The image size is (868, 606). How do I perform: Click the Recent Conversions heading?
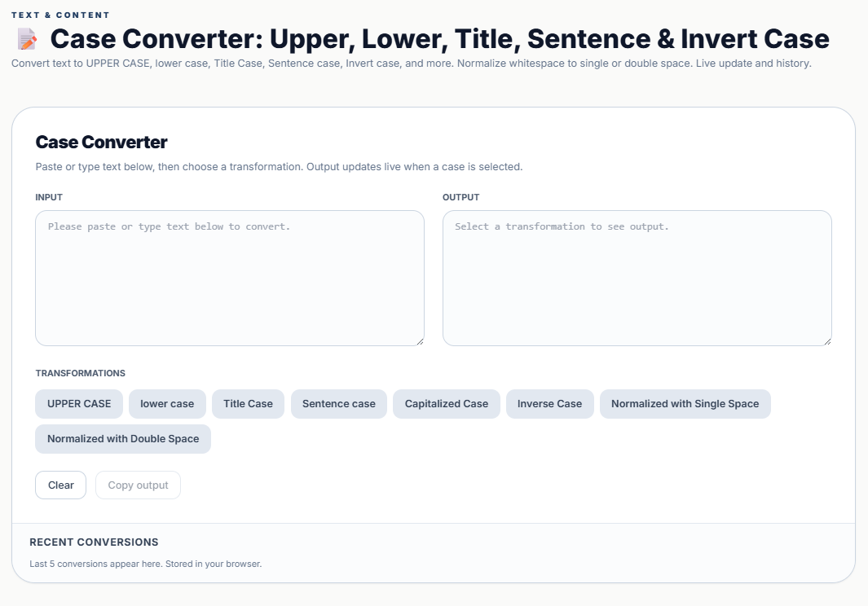coord(94,542)
